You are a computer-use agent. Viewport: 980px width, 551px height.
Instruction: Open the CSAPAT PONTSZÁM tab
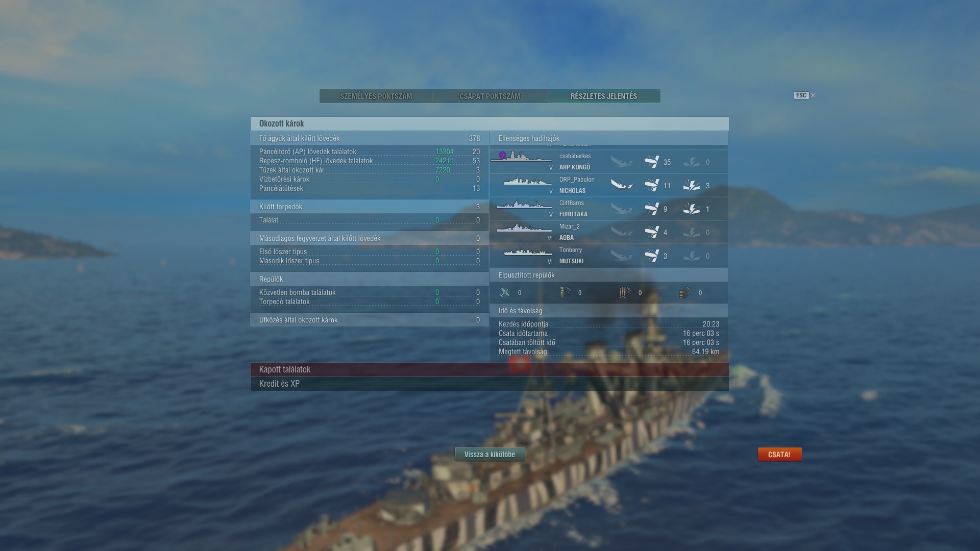490,96
